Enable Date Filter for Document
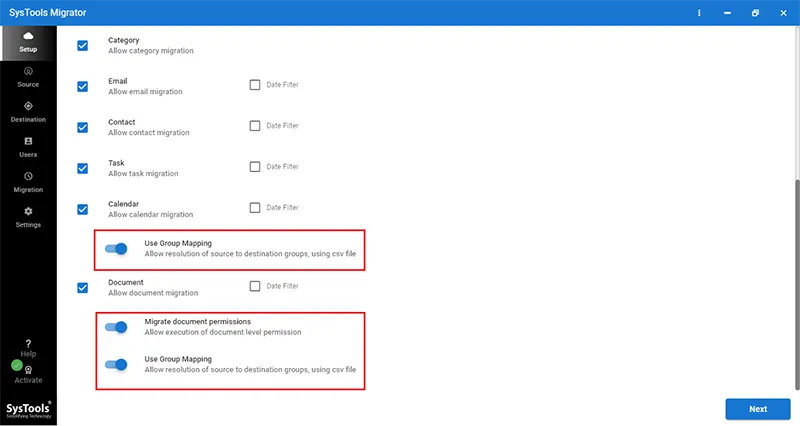Screen dimensions: 800x426 tap(255, 286)
